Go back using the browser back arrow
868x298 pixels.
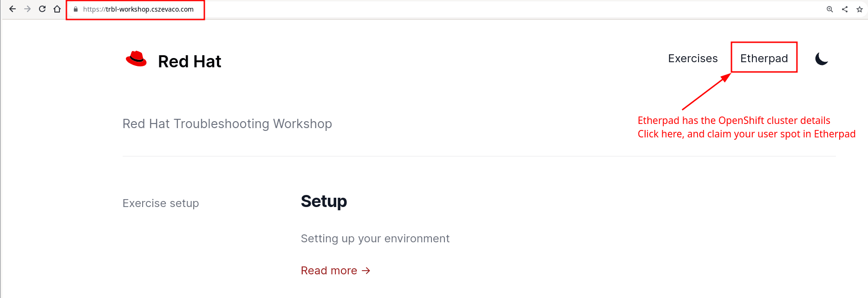click(x=13, y=9)
